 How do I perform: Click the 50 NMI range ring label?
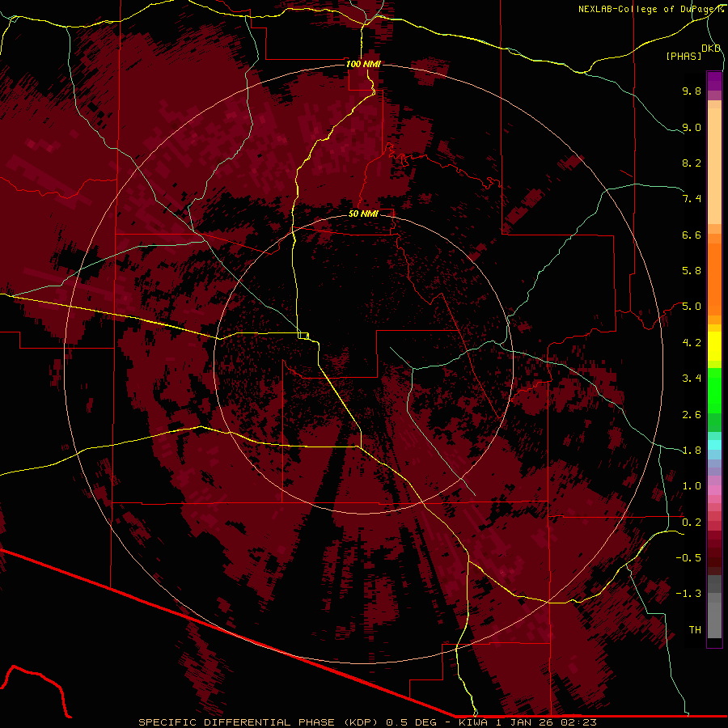[x=363, y=214]
